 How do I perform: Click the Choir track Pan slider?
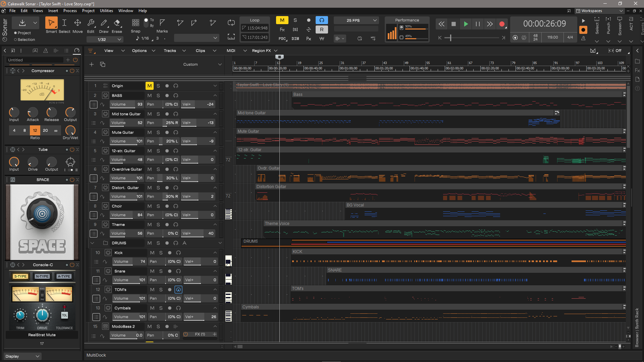[x=162, y=215]
